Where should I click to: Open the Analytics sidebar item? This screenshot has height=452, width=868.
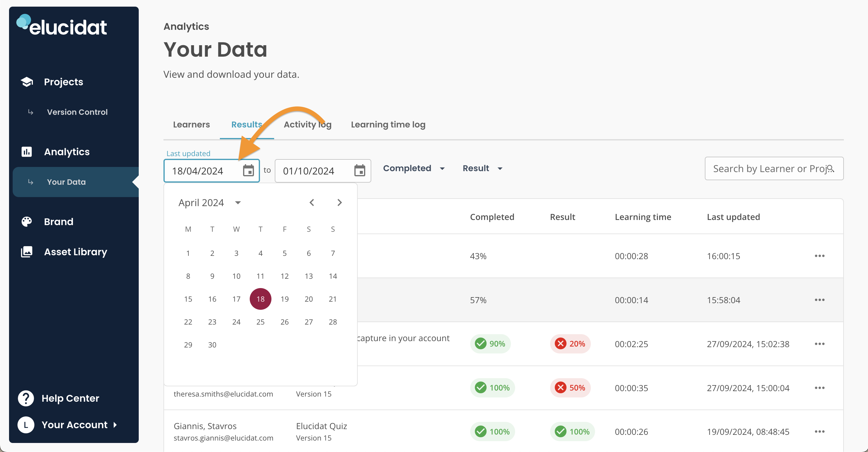[x=67, y=152]
